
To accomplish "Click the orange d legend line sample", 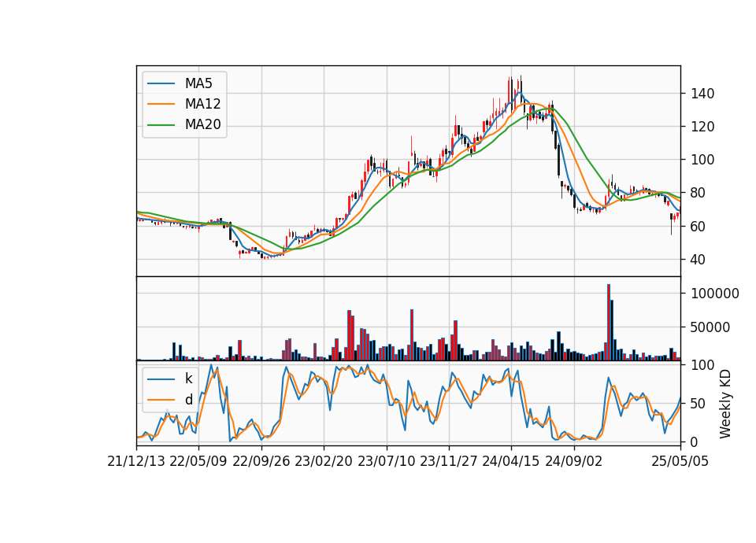I will point(161,400).
